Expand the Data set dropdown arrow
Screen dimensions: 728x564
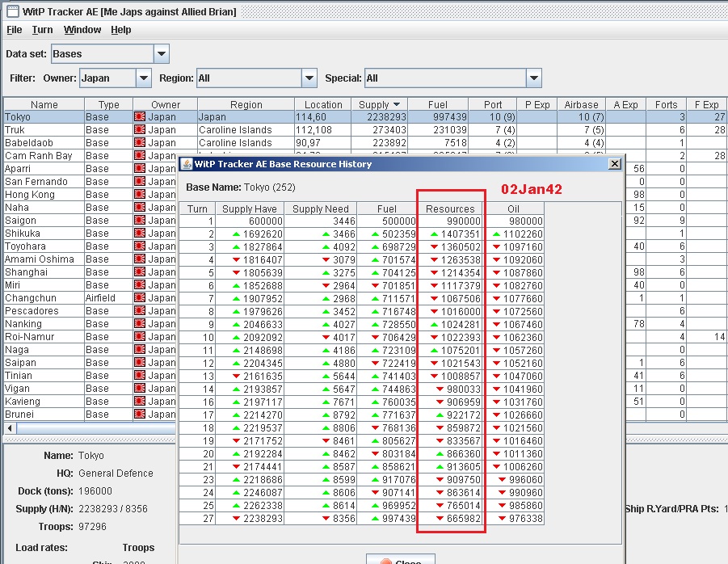(x=161, y=54)
